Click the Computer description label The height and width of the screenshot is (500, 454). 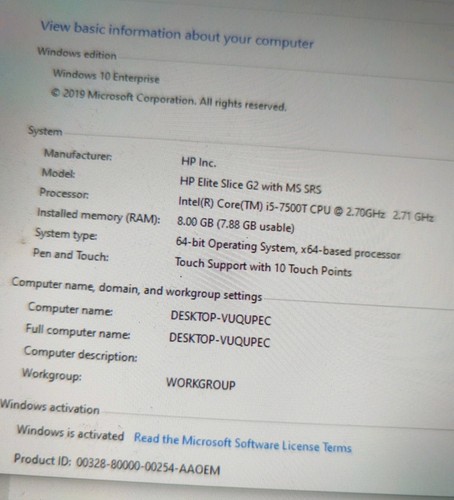80,354
